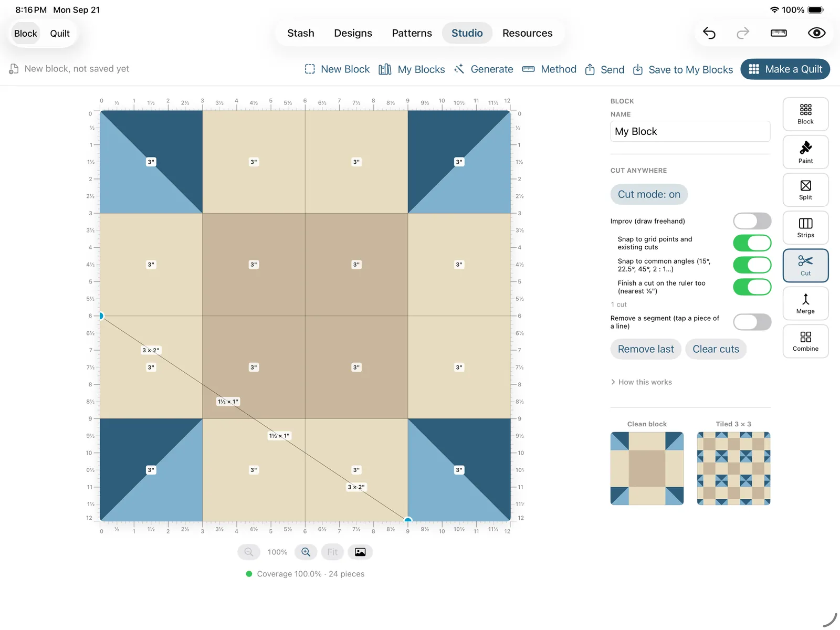Switch to the Patterns tab
Screen dimensions: 840x630
[412, 33]
